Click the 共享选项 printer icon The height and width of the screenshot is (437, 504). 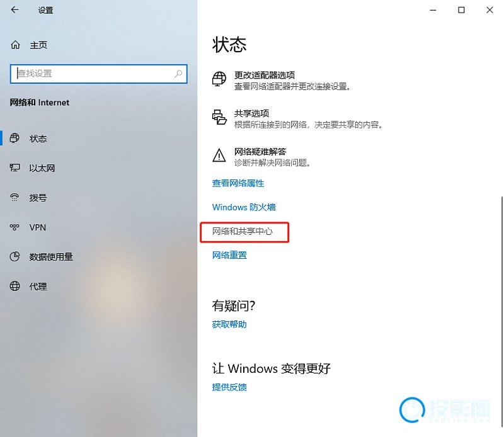[219, 117]
